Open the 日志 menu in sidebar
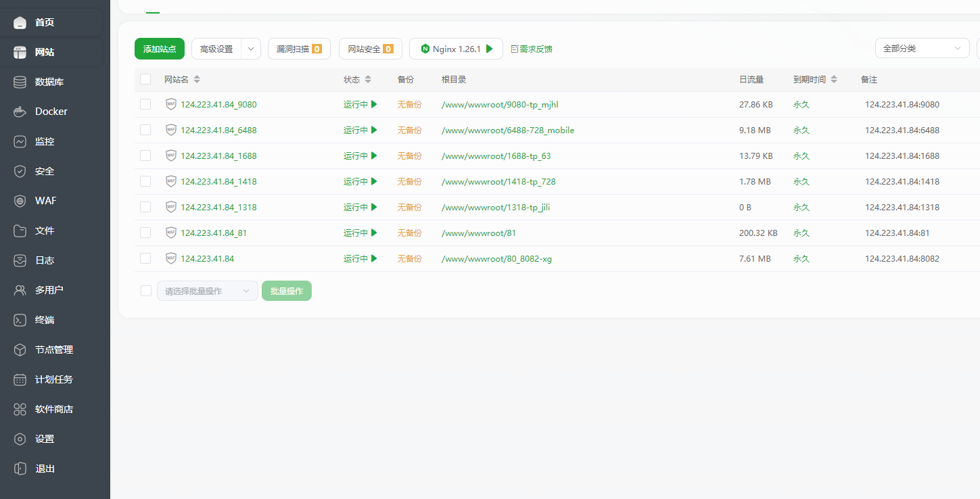 pyautogui.click(x=51, y=260)
